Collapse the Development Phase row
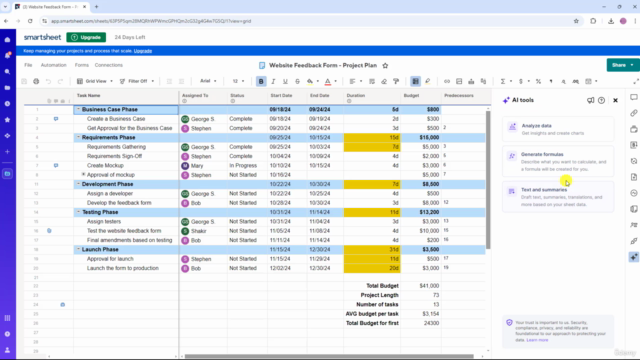The image size is (640, 360). click(x=78, y=184)
